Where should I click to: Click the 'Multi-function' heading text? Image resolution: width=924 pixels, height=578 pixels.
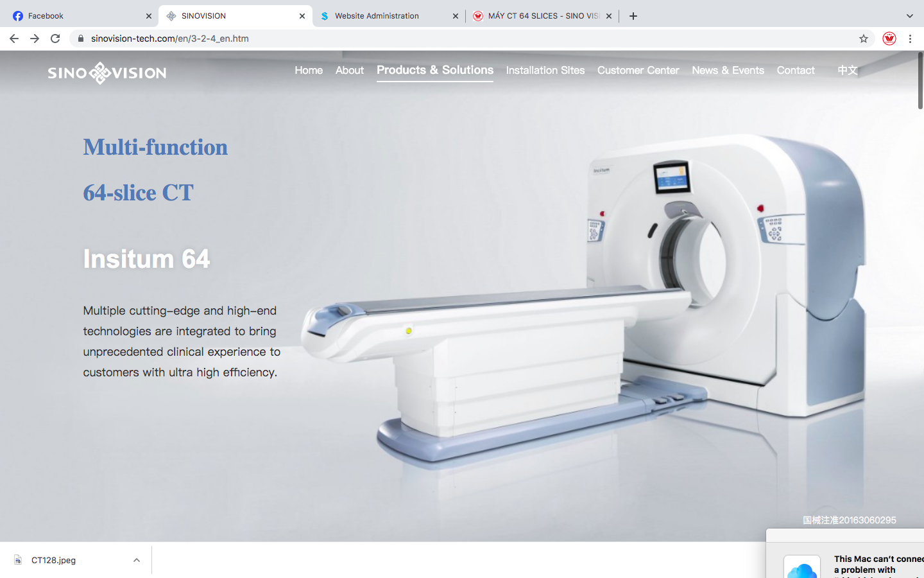(155, 147)
